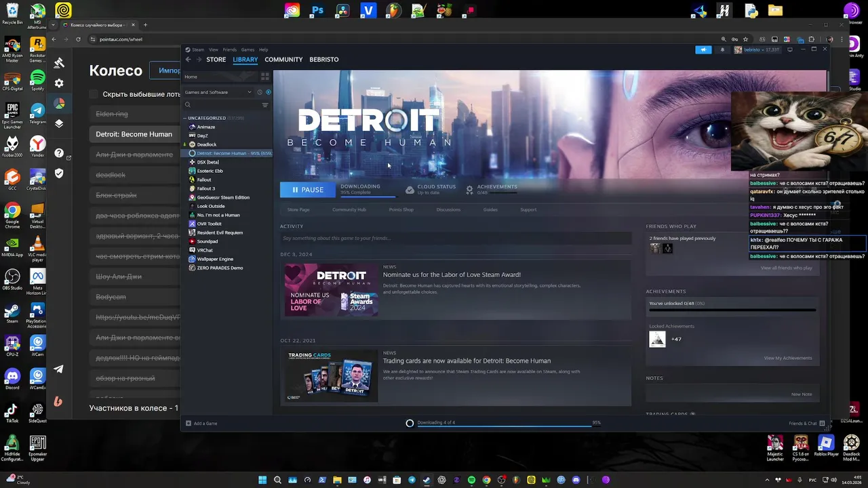Reload the pointauc.com page in Chrome

tap(78, 39)
